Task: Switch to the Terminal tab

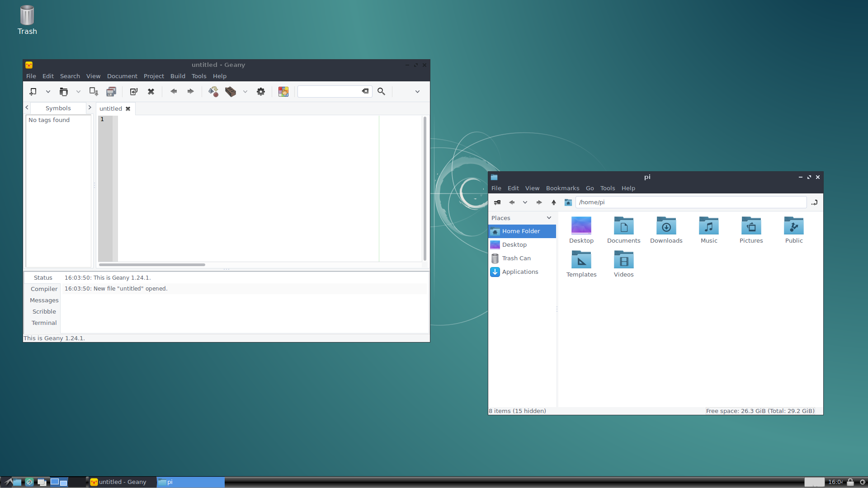Action: coord(44,323)
